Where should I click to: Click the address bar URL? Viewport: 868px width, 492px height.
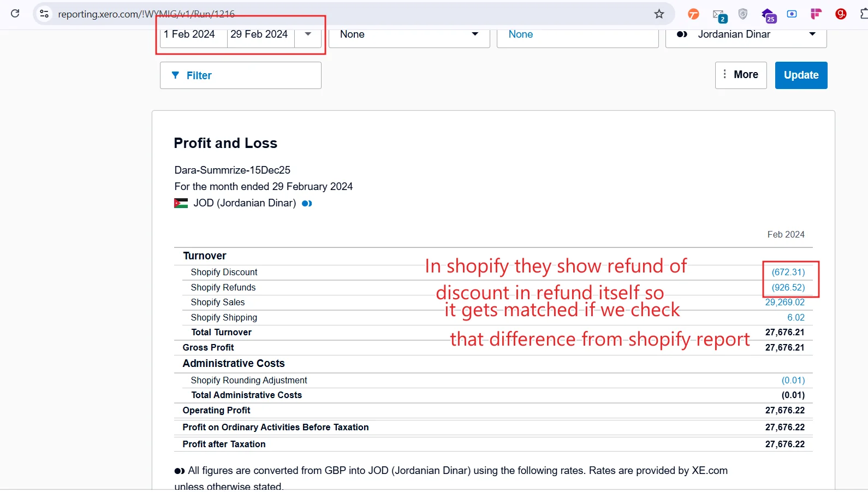[146, 14]
